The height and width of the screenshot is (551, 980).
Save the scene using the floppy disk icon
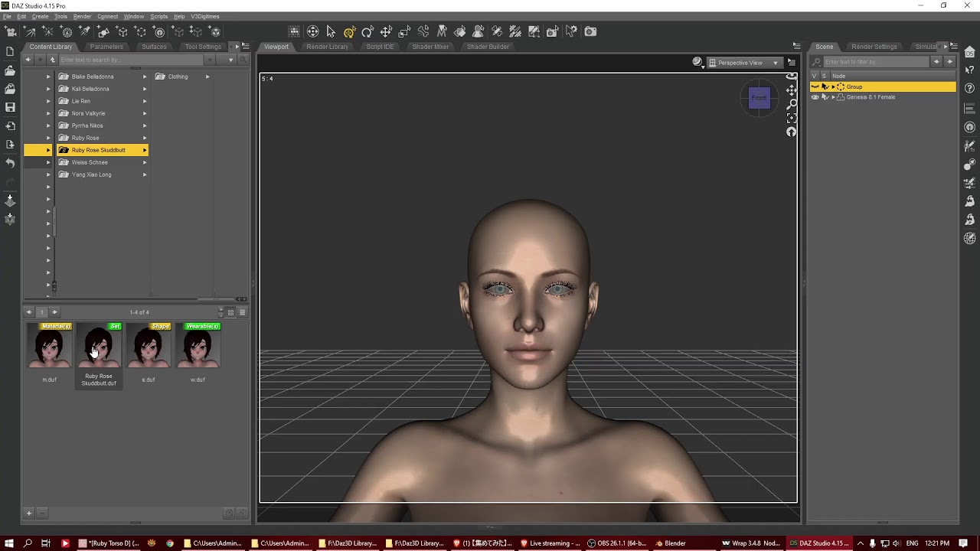(10, 108)
